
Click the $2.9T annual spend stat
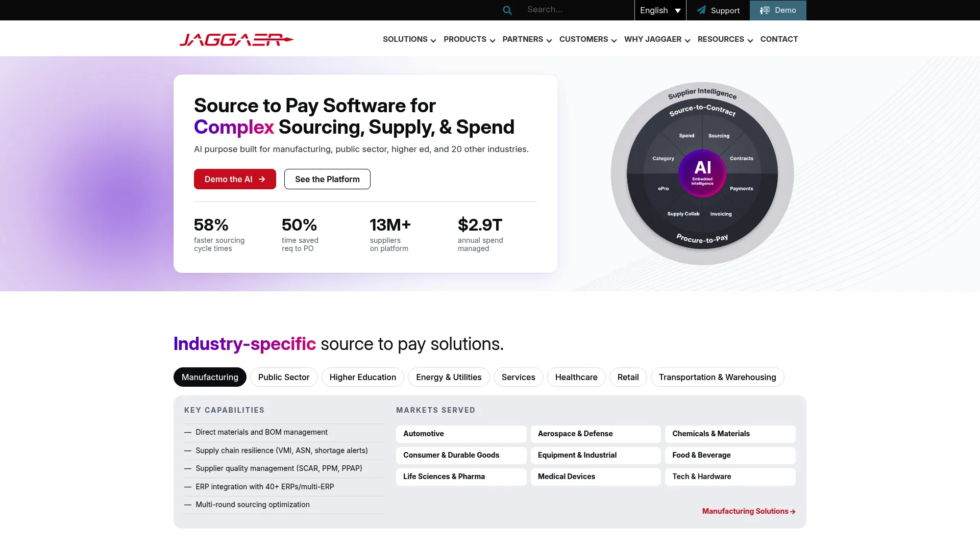tap(480, 234)
